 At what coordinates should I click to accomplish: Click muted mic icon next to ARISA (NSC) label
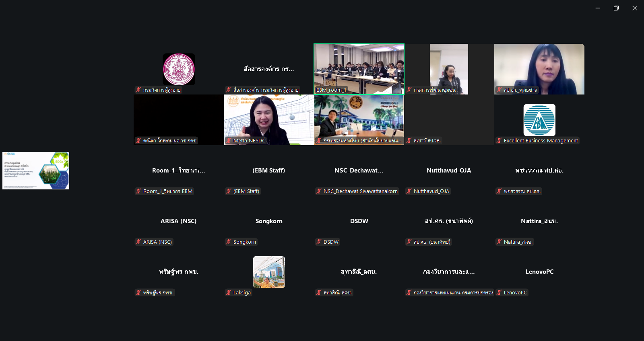[138, 242]
